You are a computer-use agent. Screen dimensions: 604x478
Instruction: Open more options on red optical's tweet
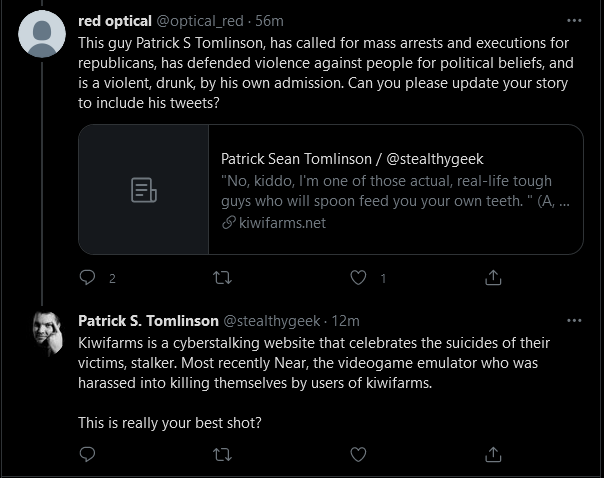click(574, 20)
